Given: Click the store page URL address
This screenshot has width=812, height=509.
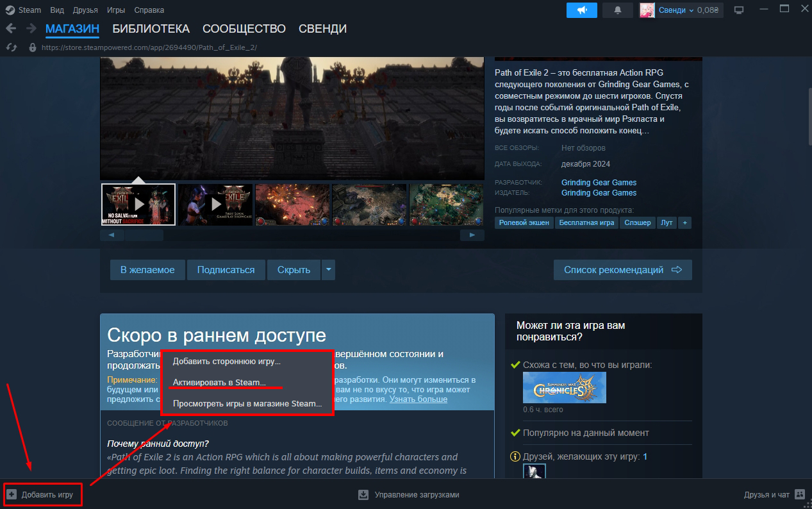Looking at the screenshot, I should 149,47.
